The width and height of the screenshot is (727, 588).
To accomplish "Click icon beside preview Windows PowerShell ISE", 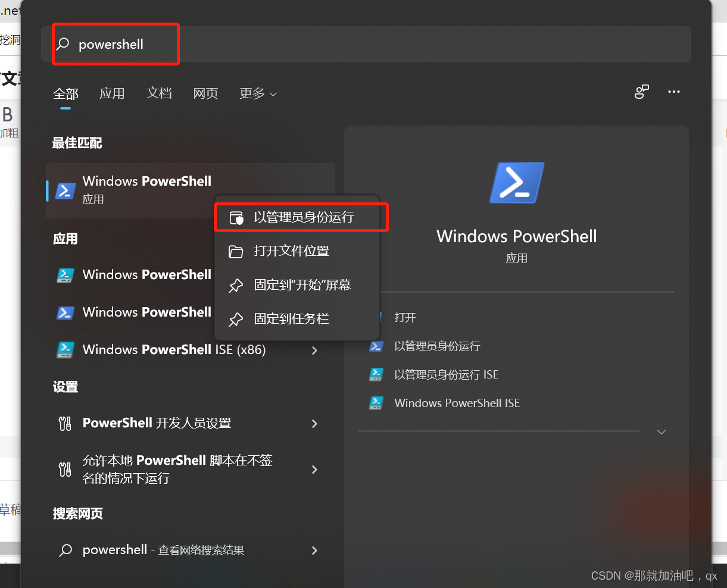I will 376,403.
